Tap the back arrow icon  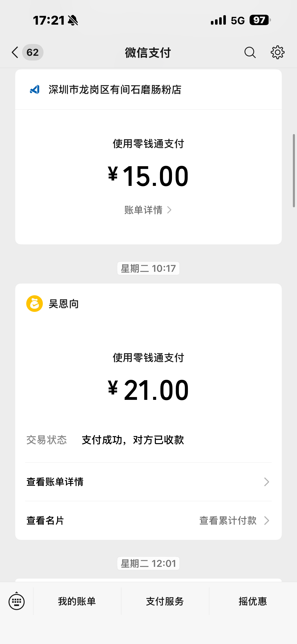(15, 53)
